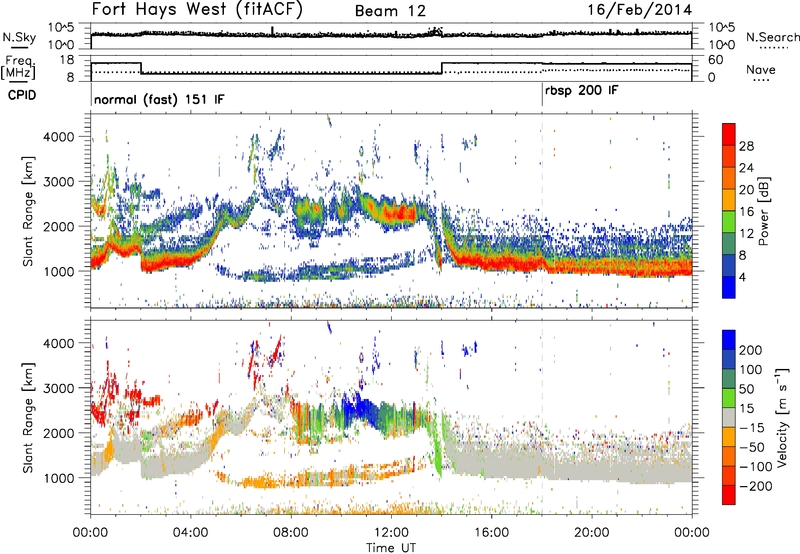Click the N.Sky legend label
Image resolution: width=800 pixels, height=554 pixels.
tap(19, 37)
